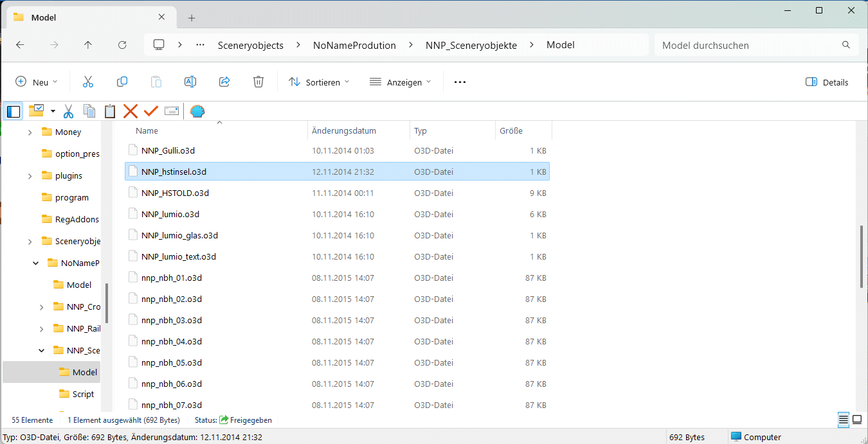Toggle the navigation pane button in classic toolbar
The image size is (868, 444).
coord(14,111)
